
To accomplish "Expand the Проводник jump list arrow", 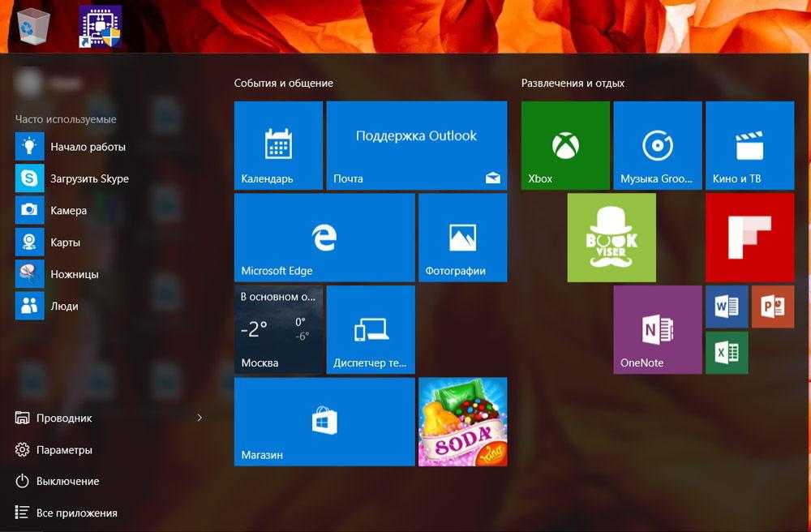I will (x=200, y=418).
